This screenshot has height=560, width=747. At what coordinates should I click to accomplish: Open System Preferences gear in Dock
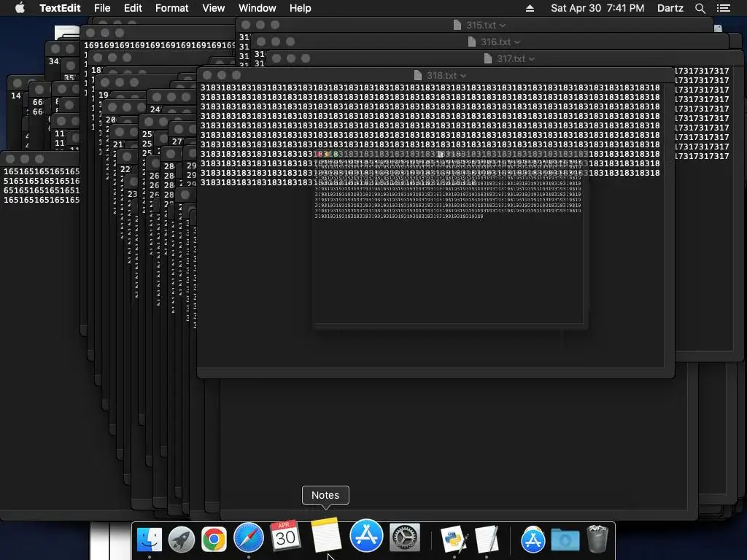[x=405, y=538]
